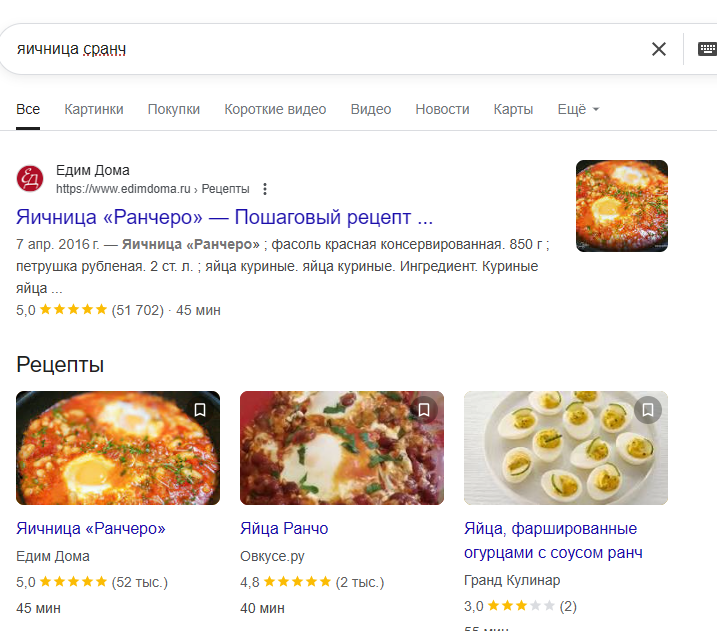Open three-dot menu next to edimdoma.ru URL
717x631 pixels.
pyautogui.click(x=265, y=189)
